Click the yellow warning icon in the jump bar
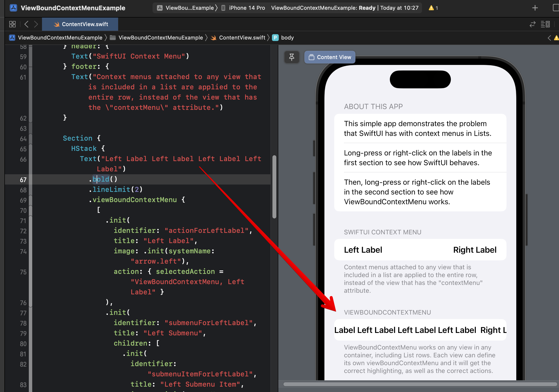559x392 pixels. pos(556,38)
